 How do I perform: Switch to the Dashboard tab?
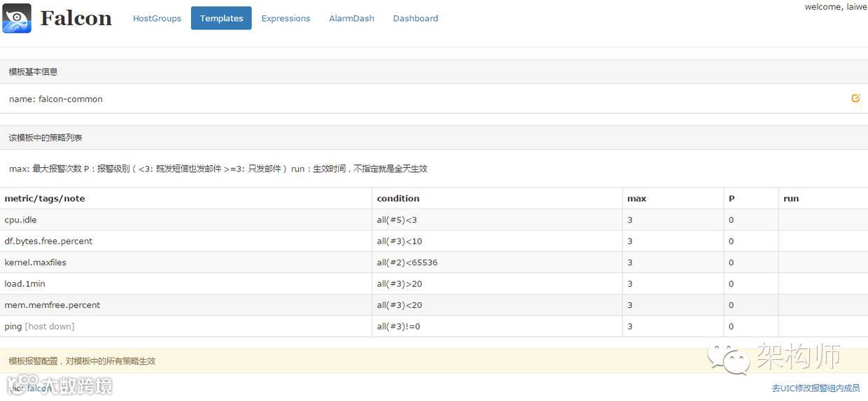[415, 18]
